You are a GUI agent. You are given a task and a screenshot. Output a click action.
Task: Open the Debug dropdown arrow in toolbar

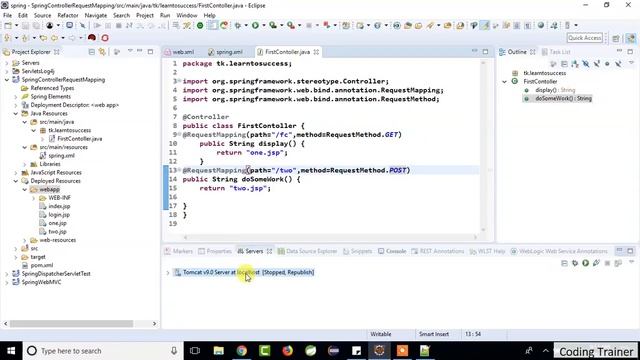point(246,25)
